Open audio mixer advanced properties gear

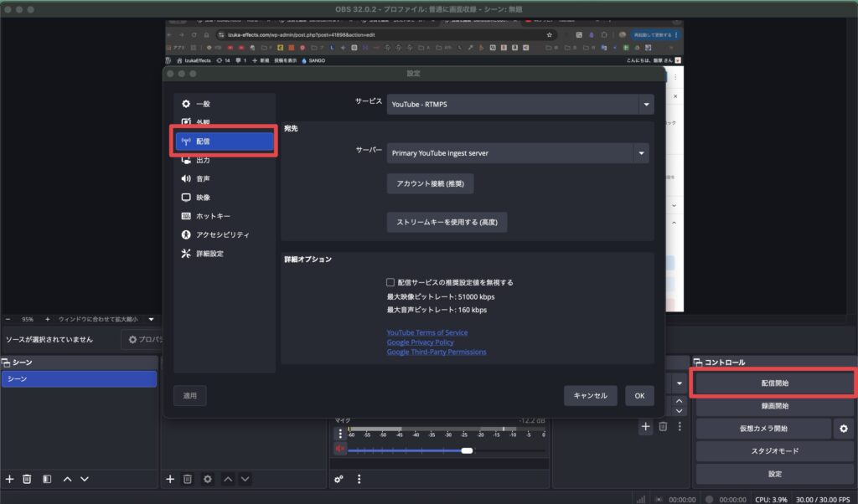point(339,480)
